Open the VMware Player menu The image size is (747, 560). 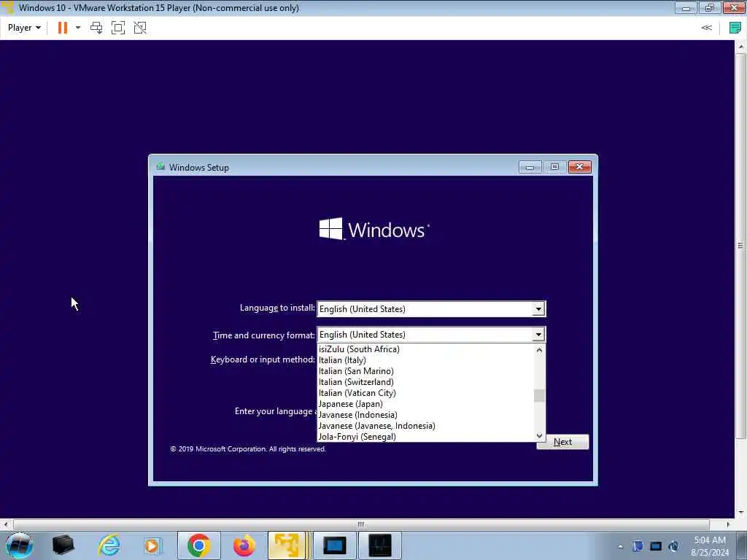24,28
